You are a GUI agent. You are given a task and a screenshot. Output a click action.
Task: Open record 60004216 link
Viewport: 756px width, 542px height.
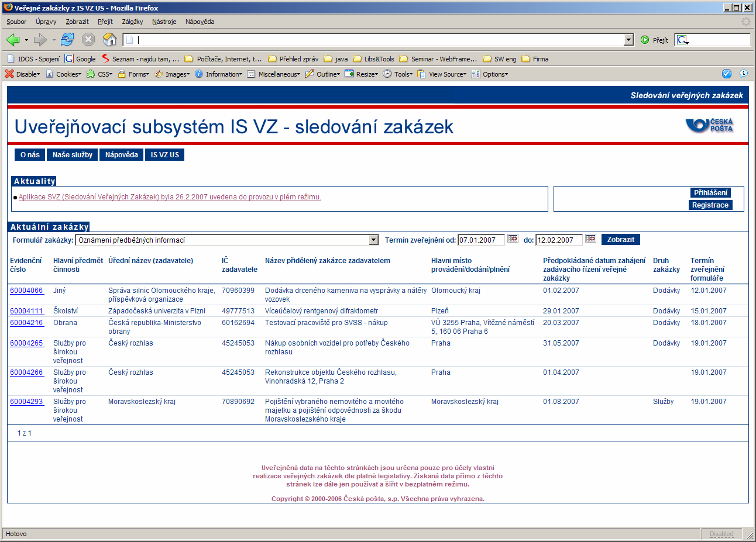[27, 323]
